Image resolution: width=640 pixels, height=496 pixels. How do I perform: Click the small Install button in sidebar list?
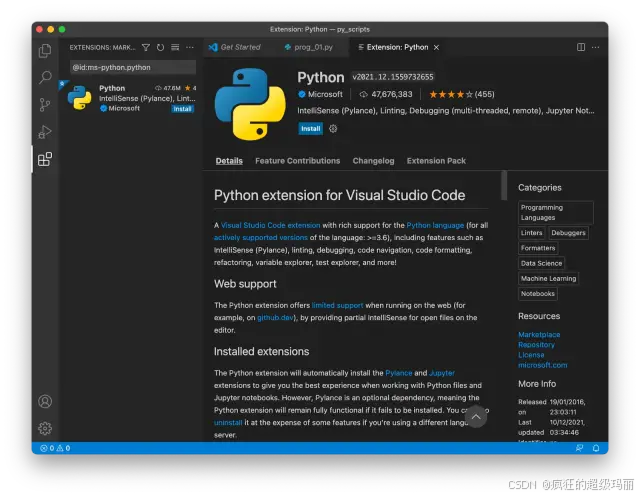coord(182,109)
